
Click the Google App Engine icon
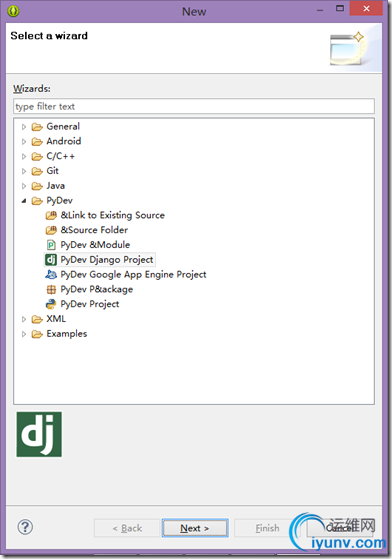point(51,275)
